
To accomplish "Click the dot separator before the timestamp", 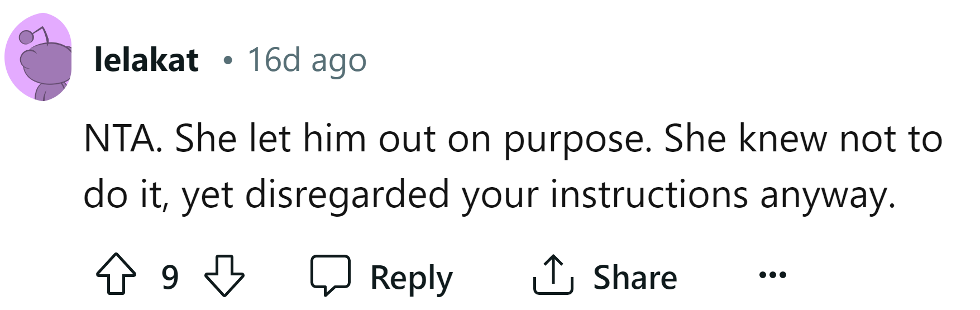I will (x=227, y=60).
